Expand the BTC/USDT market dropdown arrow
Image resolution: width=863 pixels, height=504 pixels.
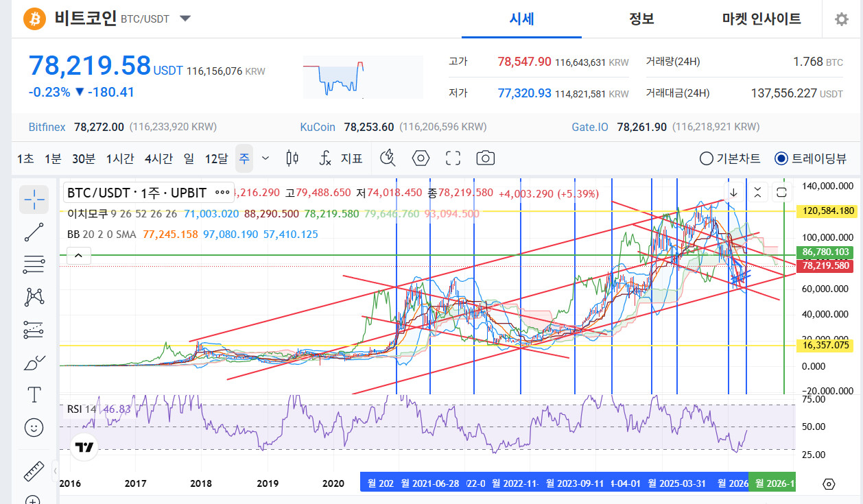click(x=185, y=19)
